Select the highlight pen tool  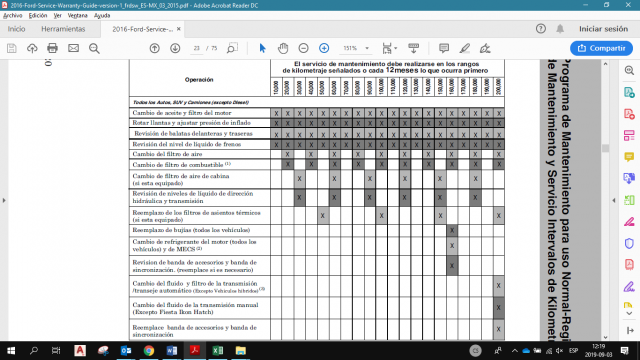[x=464, y=48]
